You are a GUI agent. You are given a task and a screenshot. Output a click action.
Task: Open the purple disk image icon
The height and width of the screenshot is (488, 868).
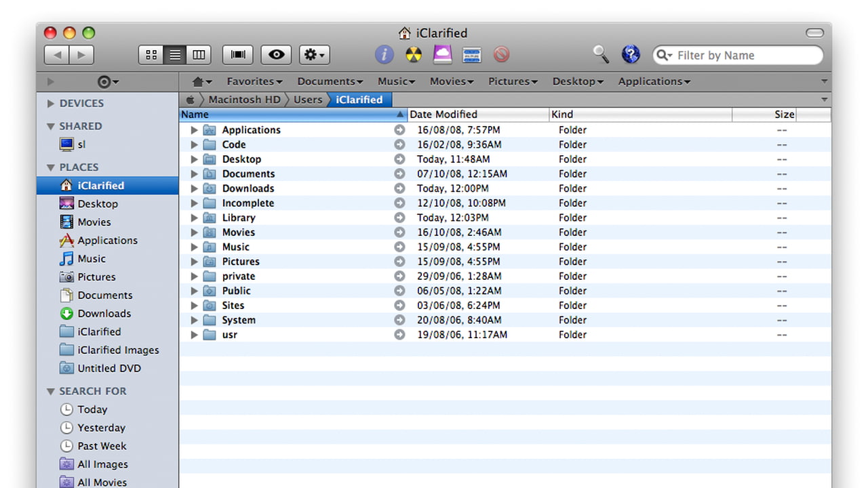(442, 54)
